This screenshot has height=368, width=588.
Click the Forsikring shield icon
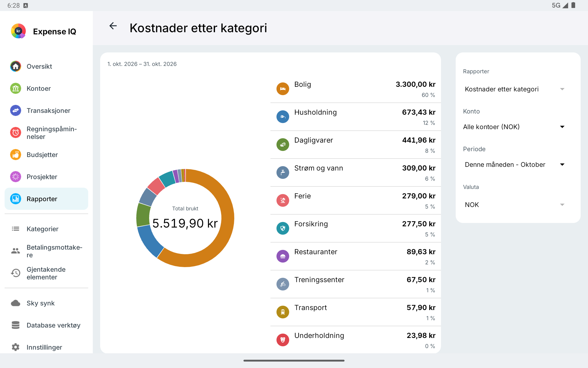pyautogui.click(x=283, y=228)
